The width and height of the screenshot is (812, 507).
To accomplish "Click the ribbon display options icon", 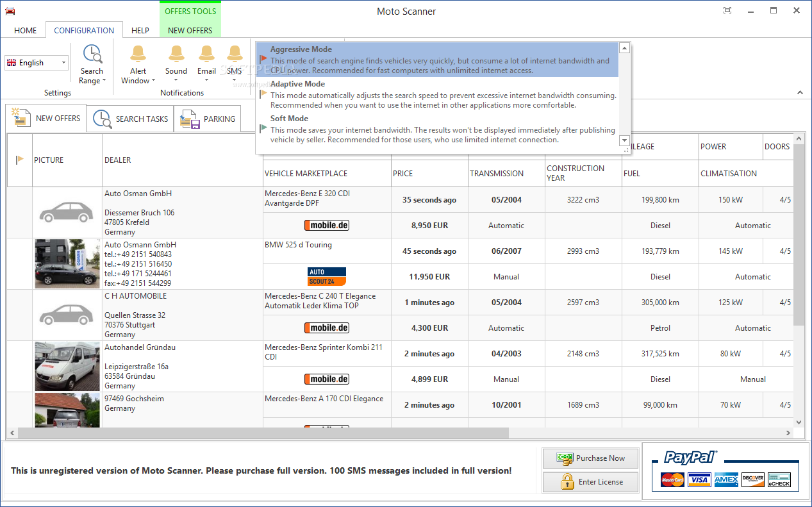I will pos(727,10).
